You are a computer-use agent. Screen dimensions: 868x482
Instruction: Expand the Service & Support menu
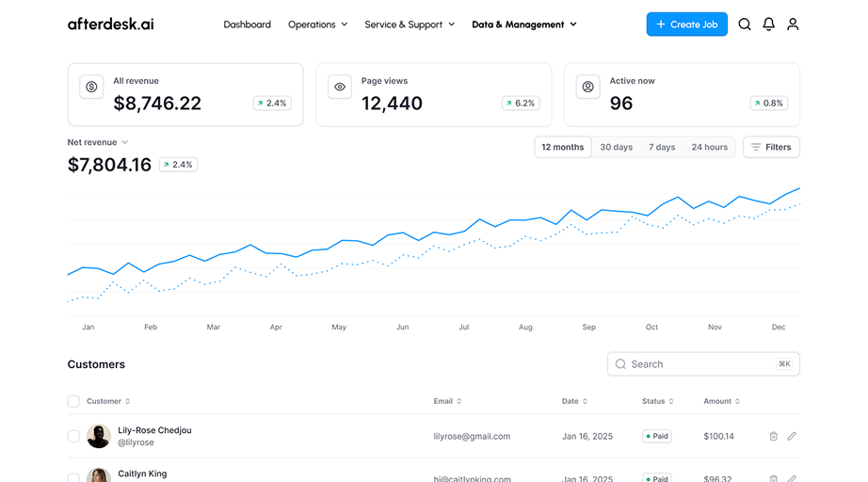pos(410,24)
